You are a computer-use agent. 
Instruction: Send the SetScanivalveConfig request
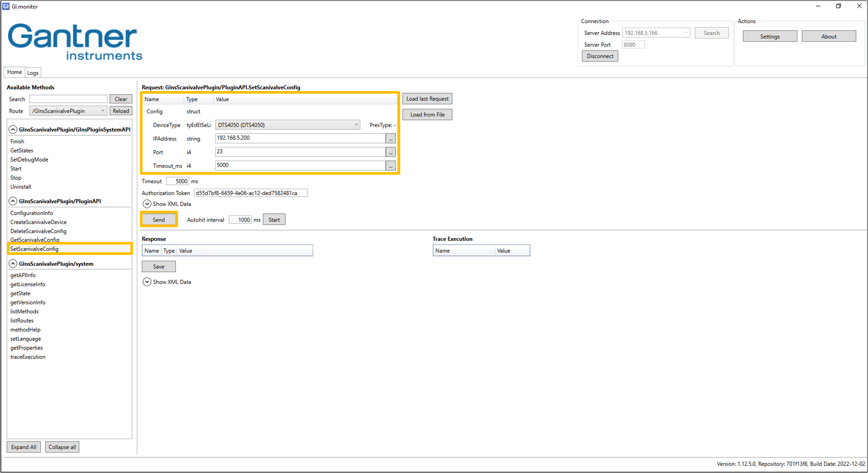[x=159, y=219]
